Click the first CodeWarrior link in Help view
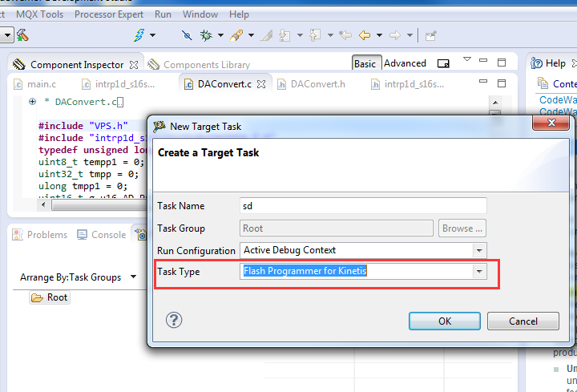This screenshot has width=577, height=392. click(558, 100)
